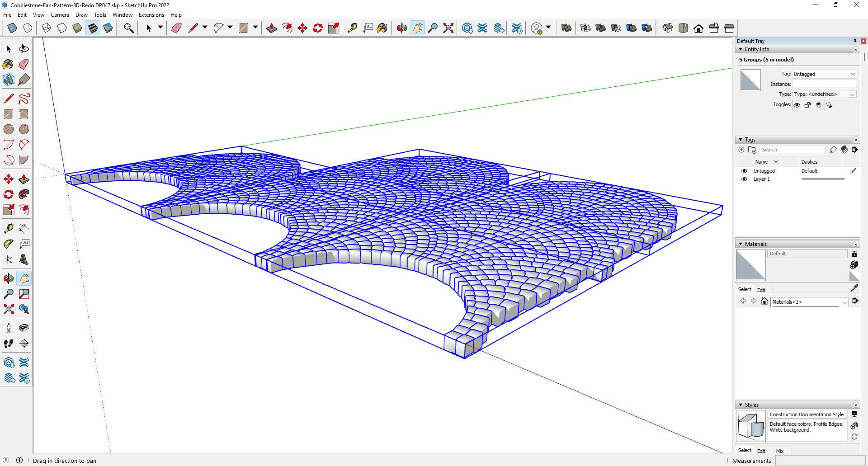Open the Tag dropdown showing Untagged
The height and width of the screenshot is (466, 868).
pos(852,74)
